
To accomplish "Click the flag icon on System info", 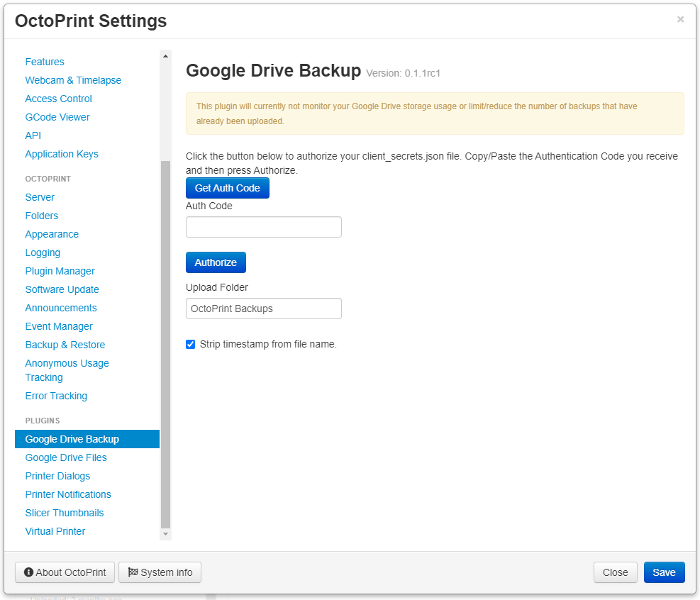I will [x=133, y=572].
